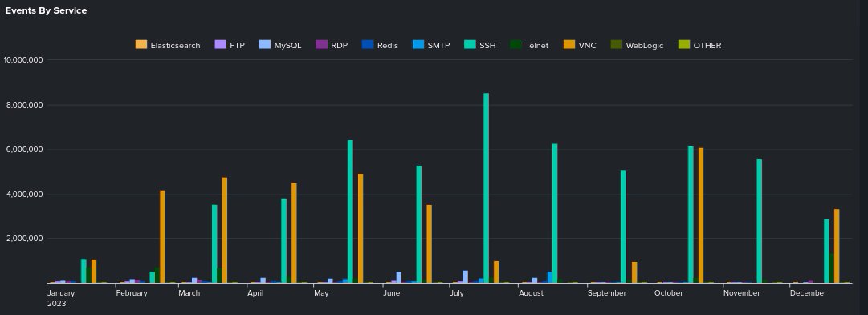The image size is (868, 315).
Task: Click the SMTP legend color swatch
Action: pos(418,45)
